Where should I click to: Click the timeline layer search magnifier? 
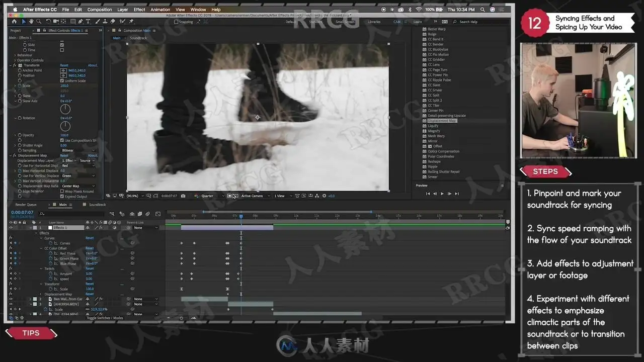tap(41, 214)
